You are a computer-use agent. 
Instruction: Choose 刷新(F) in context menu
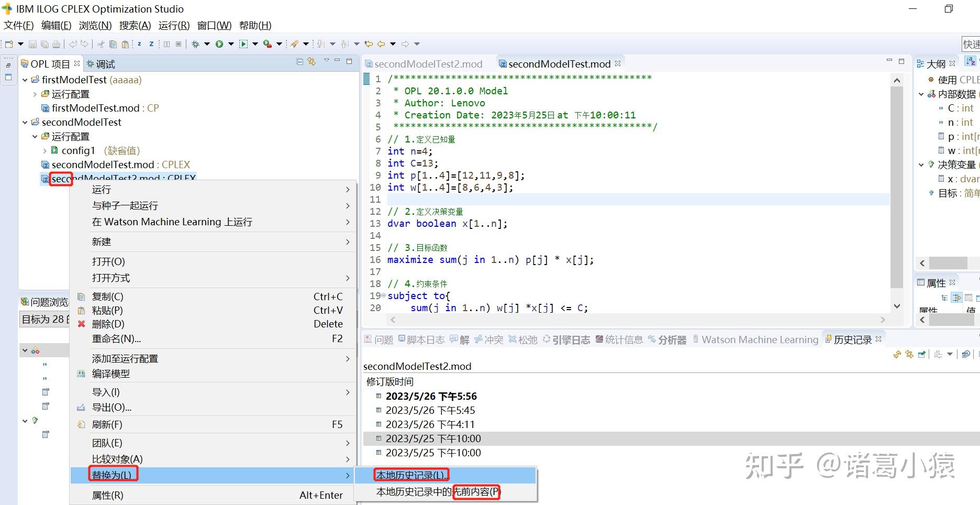coord(213,424)
